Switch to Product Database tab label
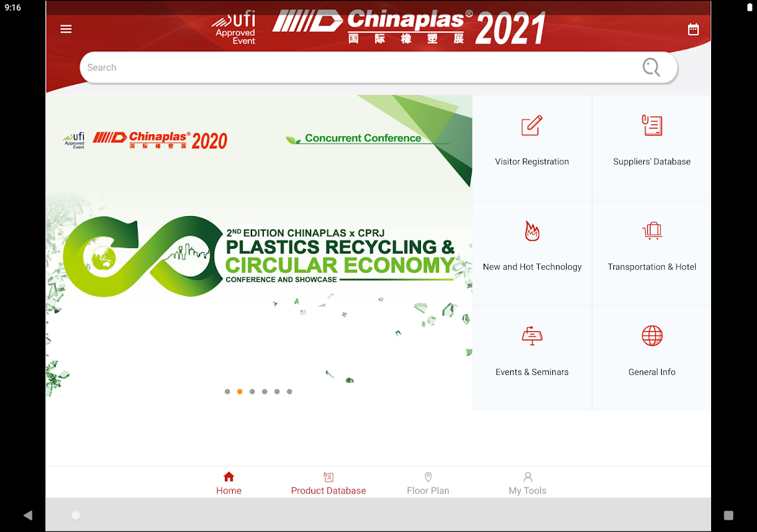This screenshot has width=757, height=532. tap(329, 491)
